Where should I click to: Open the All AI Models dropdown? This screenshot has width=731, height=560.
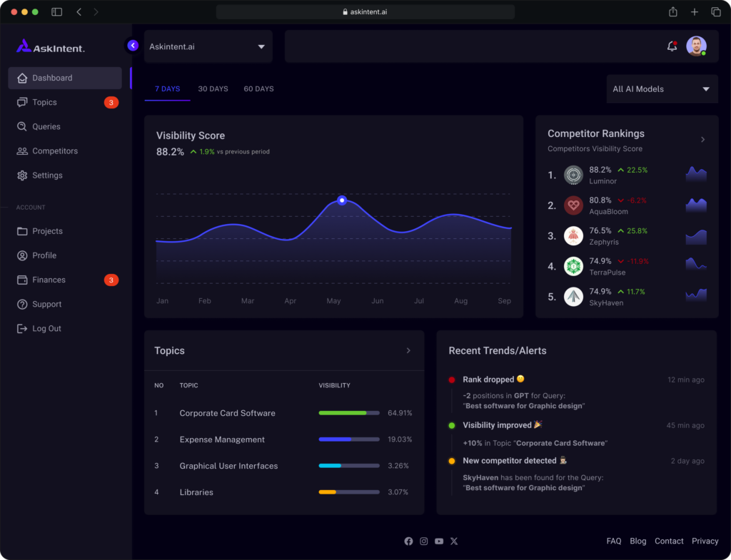[662, 89]
